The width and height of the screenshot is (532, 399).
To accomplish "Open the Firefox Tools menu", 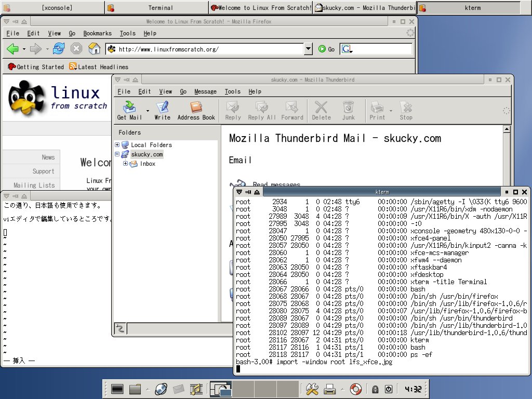I will (x=128, y=33).
